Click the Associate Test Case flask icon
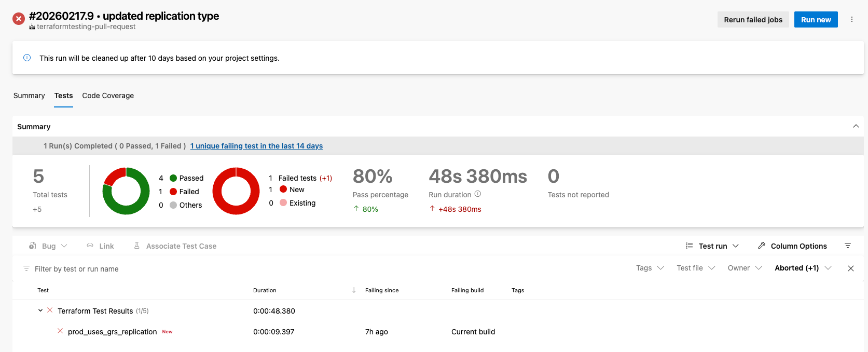Image resolution: width=868 pixels, height=352 pixels. (x=137, y=246)
